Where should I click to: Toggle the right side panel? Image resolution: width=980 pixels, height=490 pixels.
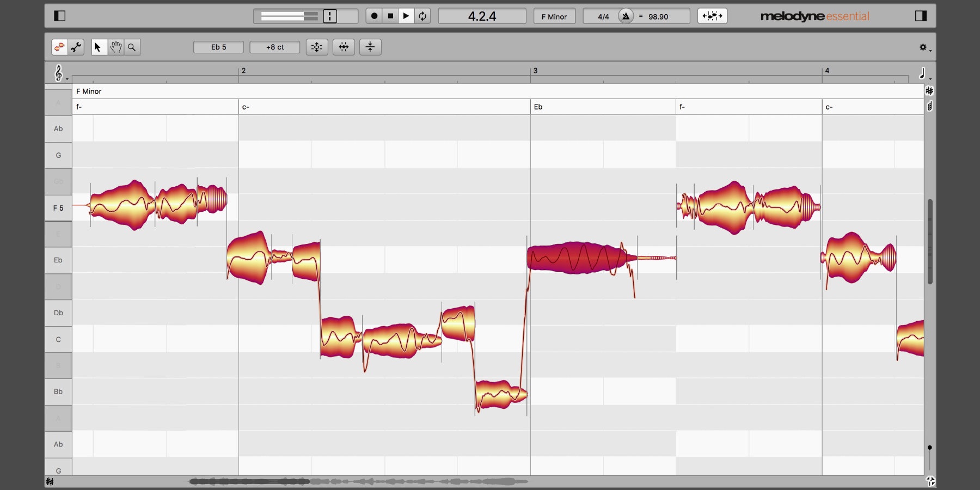tap(921, 16)
